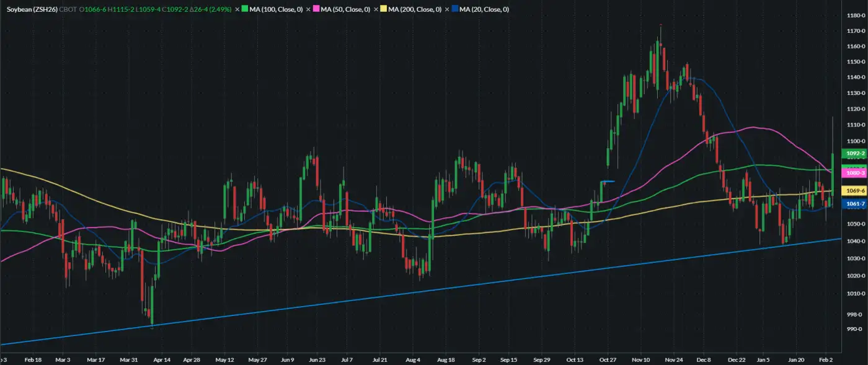Remove the MA (100, Close, 0) indicator
The image size is (868, 365).
[x=237, y=10]
